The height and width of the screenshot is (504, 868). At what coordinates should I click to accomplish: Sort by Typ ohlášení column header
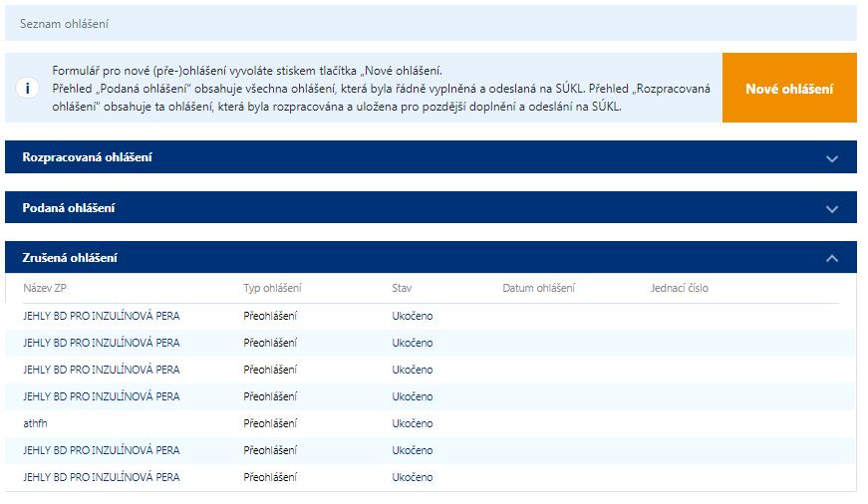point(272,288)
